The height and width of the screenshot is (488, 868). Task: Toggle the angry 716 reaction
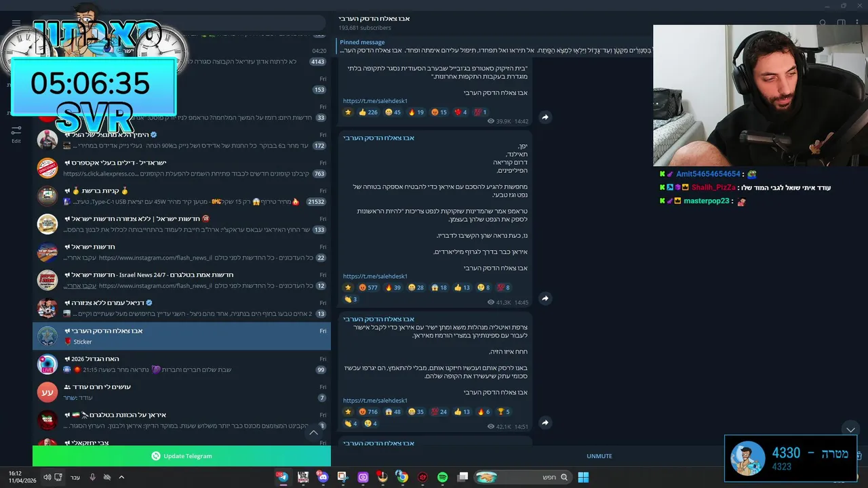368,411
